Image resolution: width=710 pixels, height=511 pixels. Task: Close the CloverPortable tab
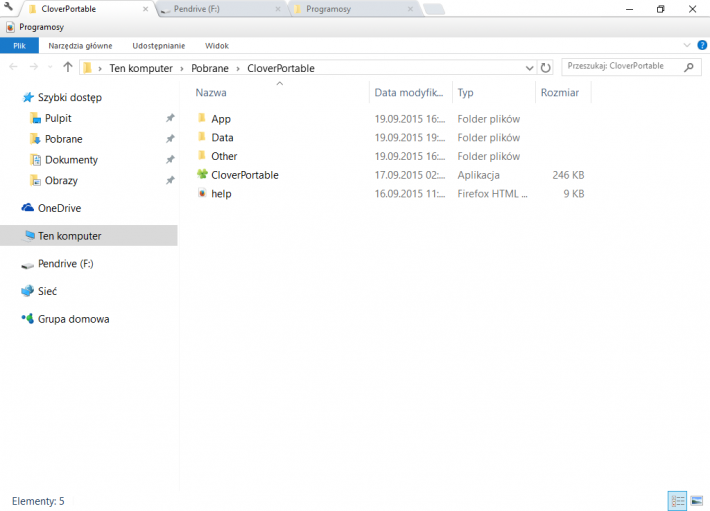coord(145,9)
